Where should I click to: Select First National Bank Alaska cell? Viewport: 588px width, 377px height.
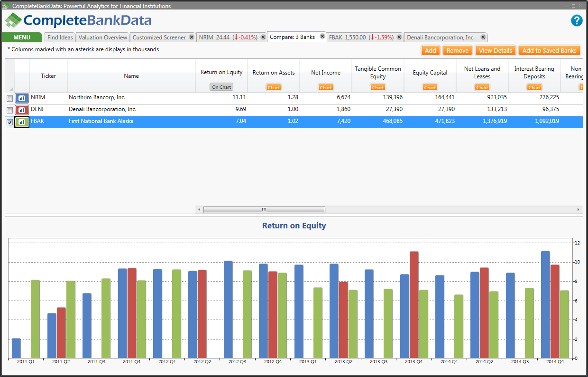click(131, 122)
